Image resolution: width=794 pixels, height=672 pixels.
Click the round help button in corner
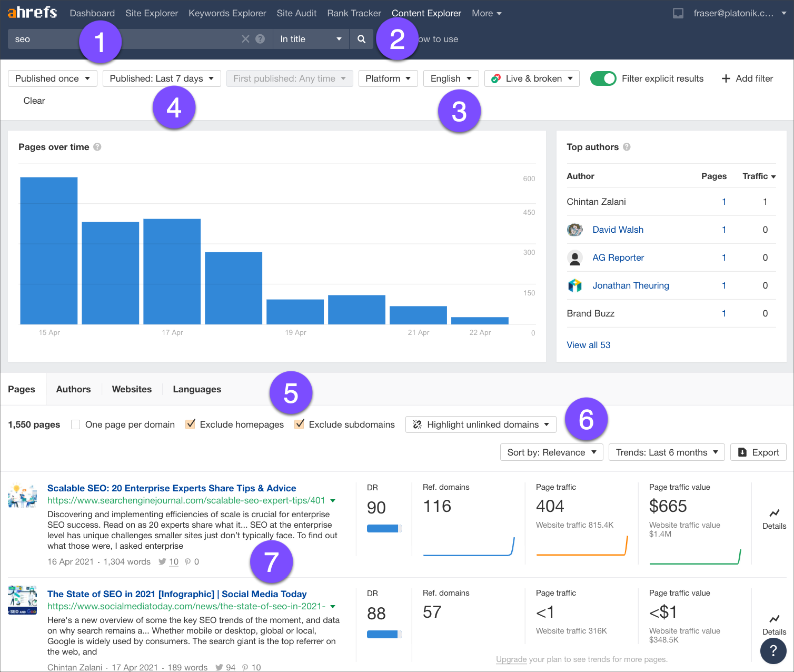773,650
